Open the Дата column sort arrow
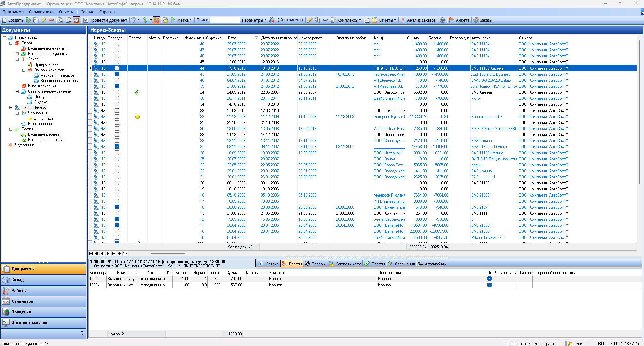Screen dimensions: 644x346 (256, 38)
